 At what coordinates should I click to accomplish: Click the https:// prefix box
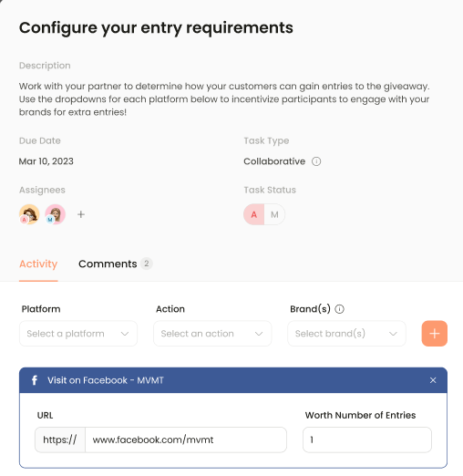pyautogui.click(x=60, y=440)
